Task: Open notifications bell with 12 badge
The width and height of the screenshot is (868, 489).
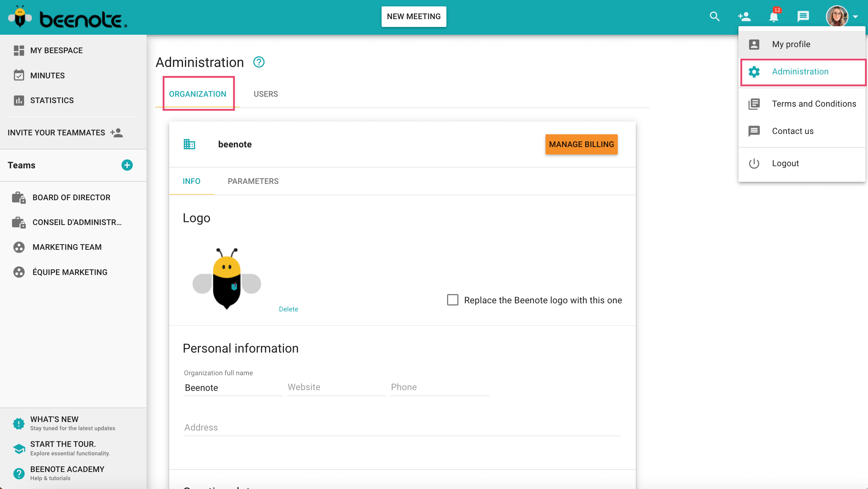Action: pyautogui.click(x=774, y=16)
